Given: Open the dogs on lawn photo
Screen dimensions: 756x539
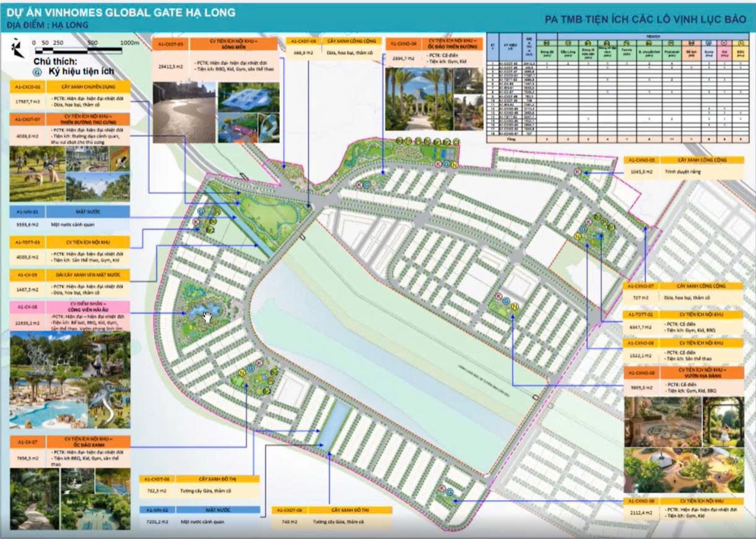Looking at the screenshot, I should (37, 173).
